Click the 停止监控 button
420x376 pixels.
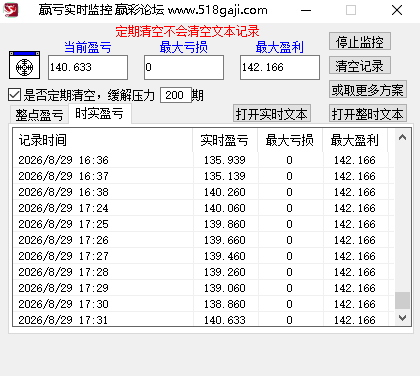[x=360, y=42]
